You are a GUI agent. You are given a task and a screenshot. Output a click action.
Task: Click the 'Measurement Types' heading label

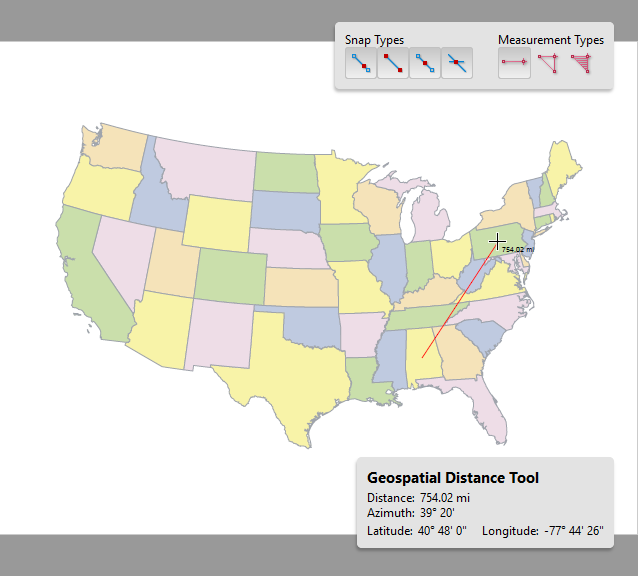pyautogui.click(x=551, y=40)
